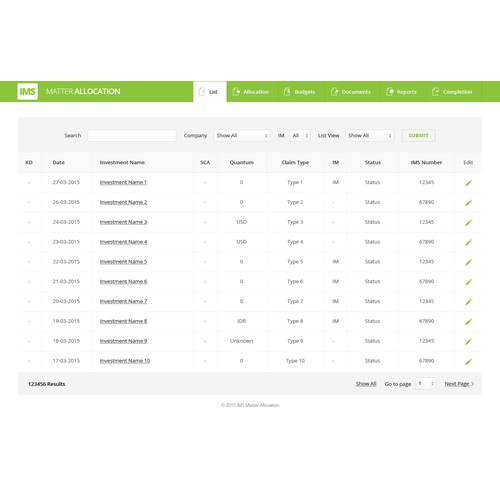
Task: Click the Next Page arrow chevron
Action: [x=473, y=384]
